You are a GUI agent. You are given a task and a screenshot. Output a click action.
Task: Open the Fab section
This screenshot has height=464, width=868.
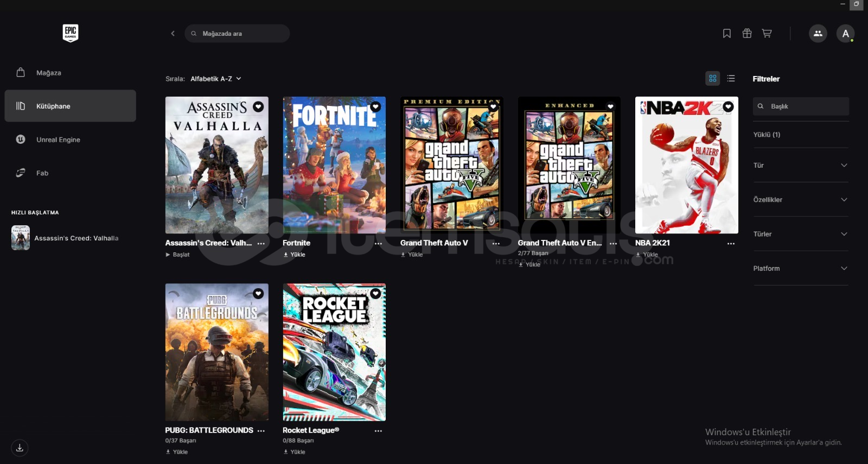(x=71, y=173)
